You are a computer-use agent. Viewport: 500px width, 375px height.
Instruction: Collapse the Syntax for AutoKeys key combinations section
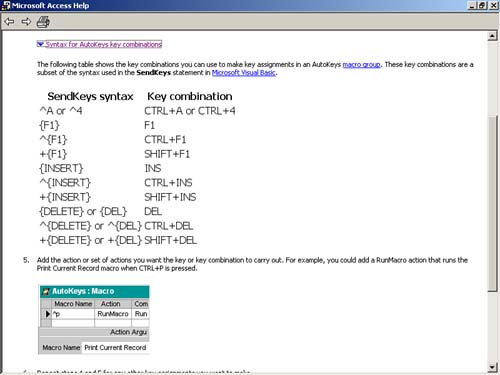pos(99,44)
